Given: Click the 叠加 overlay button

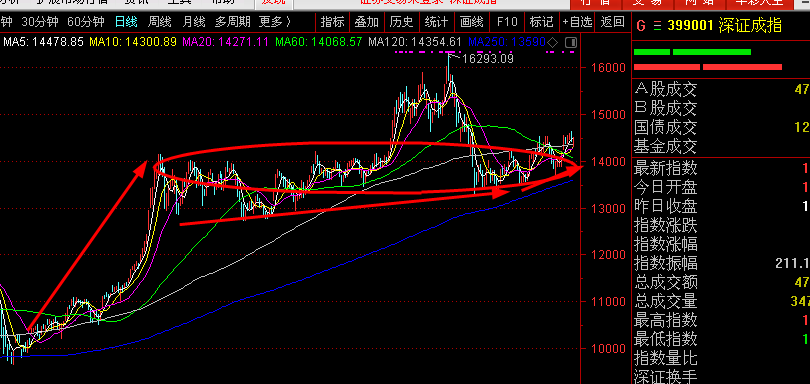Looking at the screenshot, I should (x=367, y=22).
